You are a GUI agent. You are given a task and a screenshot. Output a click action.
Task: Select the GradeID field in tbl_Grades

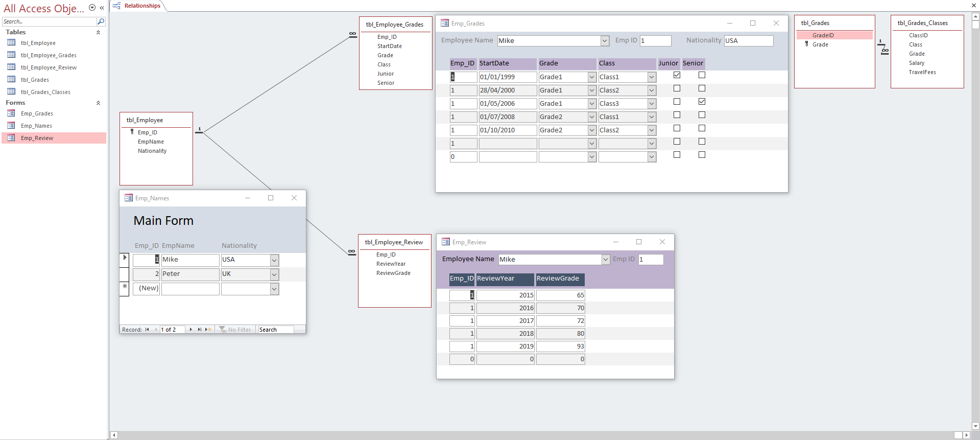click(834, 35)
